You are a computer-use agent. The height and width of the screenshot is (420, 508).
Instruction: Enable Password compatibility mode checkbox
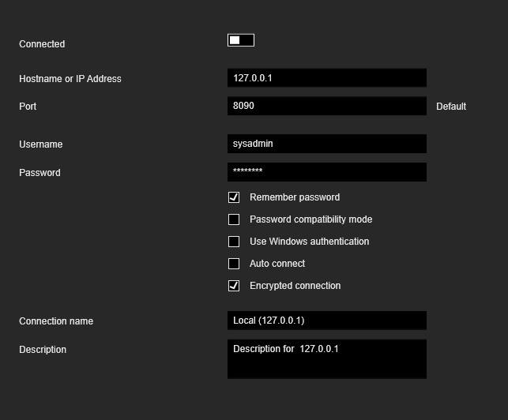[234, 219]
